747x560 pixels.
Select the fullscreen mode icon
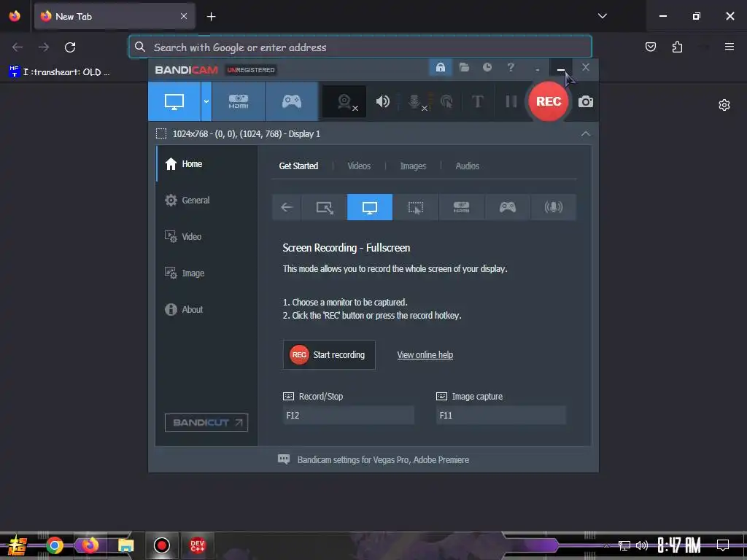click(370, 207)
